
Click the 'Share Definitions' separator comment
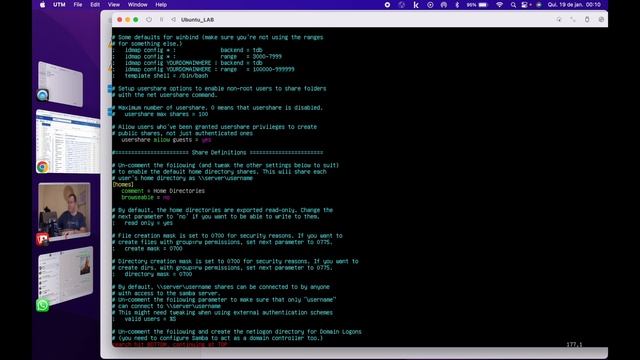[218, 152]
